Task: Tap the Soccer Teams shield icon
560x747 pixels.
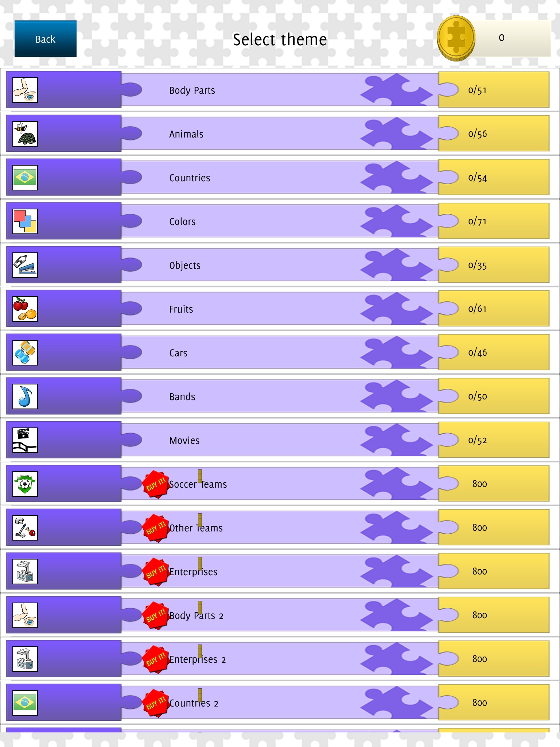Action: click(25, 484)
